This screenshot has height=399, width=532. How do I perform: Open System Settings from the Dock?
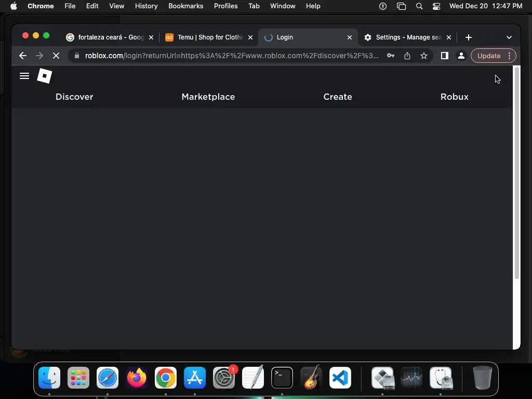click(x=224, y=378)
